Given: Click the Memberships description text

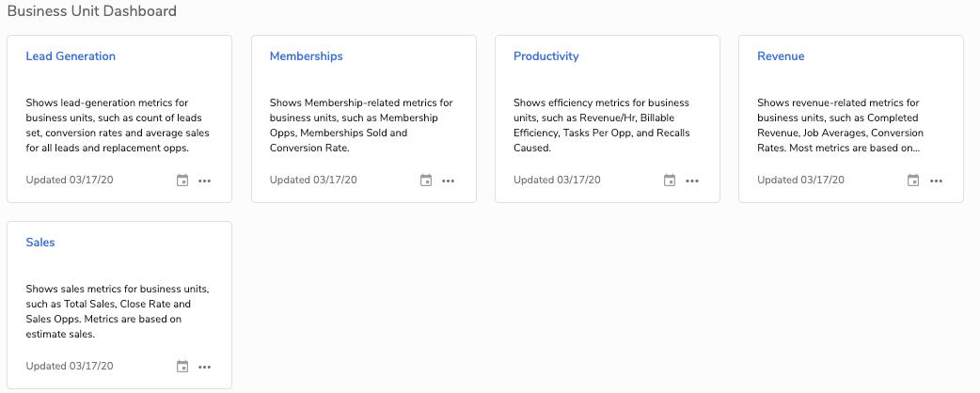Looking at the screenshot, I should coord(361,125).
